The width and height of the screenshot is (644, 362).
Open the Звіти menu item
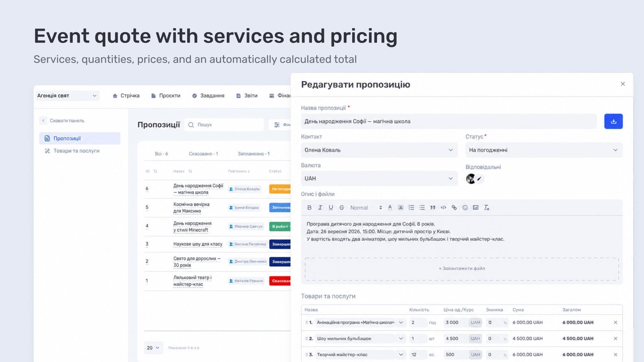(247, 96)
